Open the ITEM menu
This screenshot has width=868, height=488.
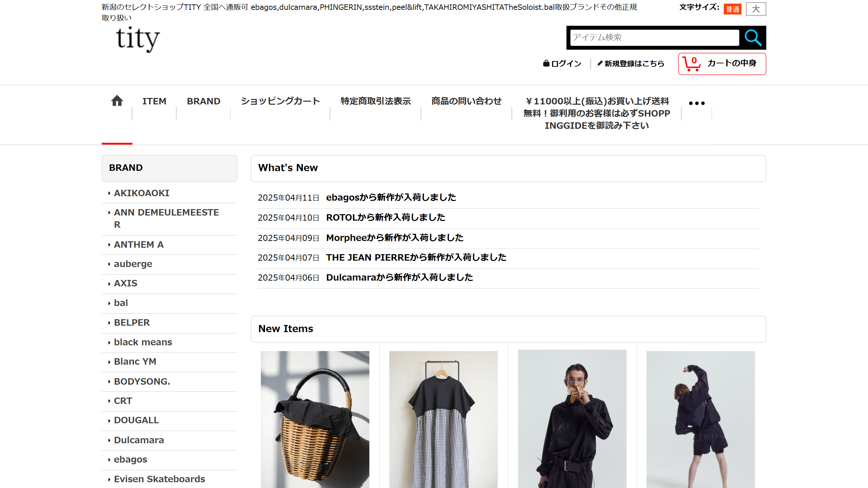154,101
